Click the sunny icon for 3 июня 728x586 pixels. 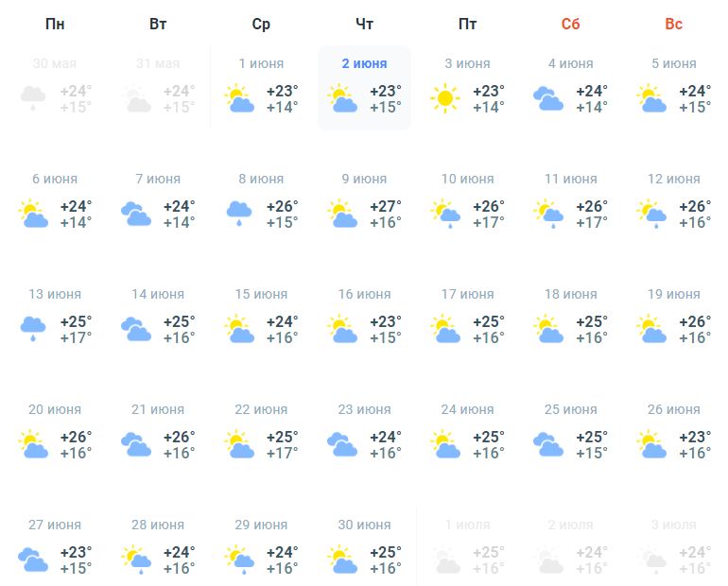coord(443,98)
